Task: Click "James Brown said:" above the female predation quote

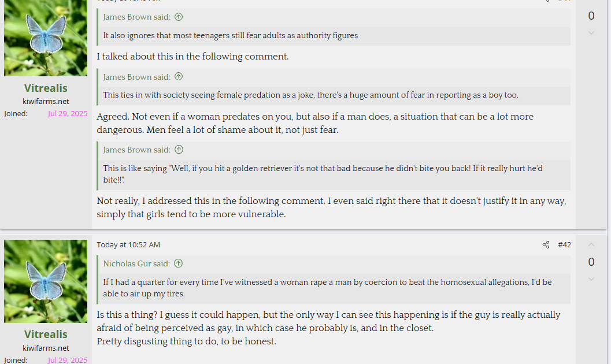Action: pyautogui.click(x=136, y=77)
